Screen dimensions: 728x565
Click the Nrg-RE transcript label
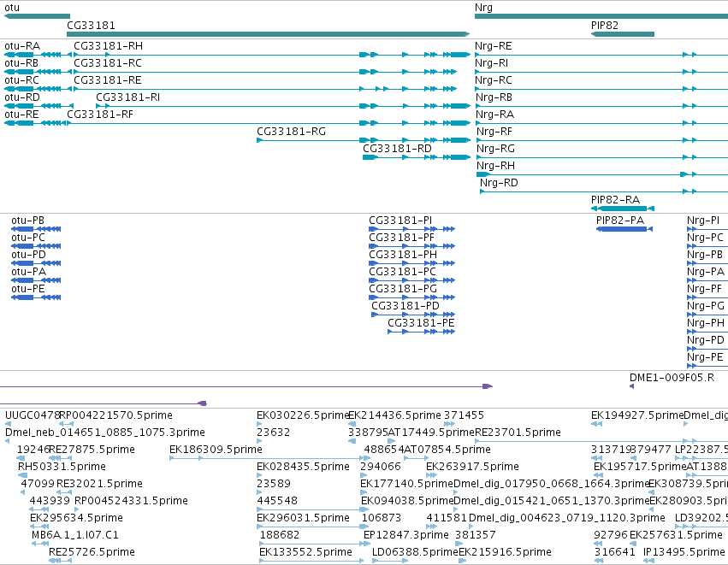[494, 46]
